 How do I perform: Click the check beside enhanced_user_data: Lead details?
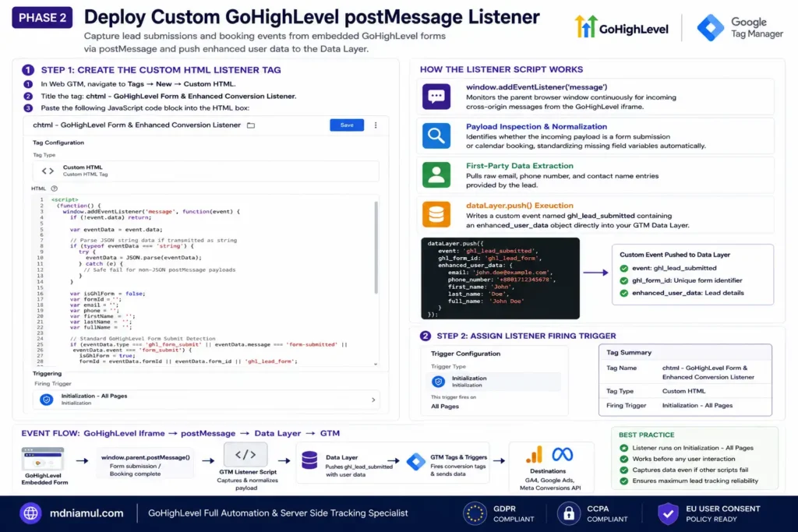pyautogui.click(x=624, y=293)
